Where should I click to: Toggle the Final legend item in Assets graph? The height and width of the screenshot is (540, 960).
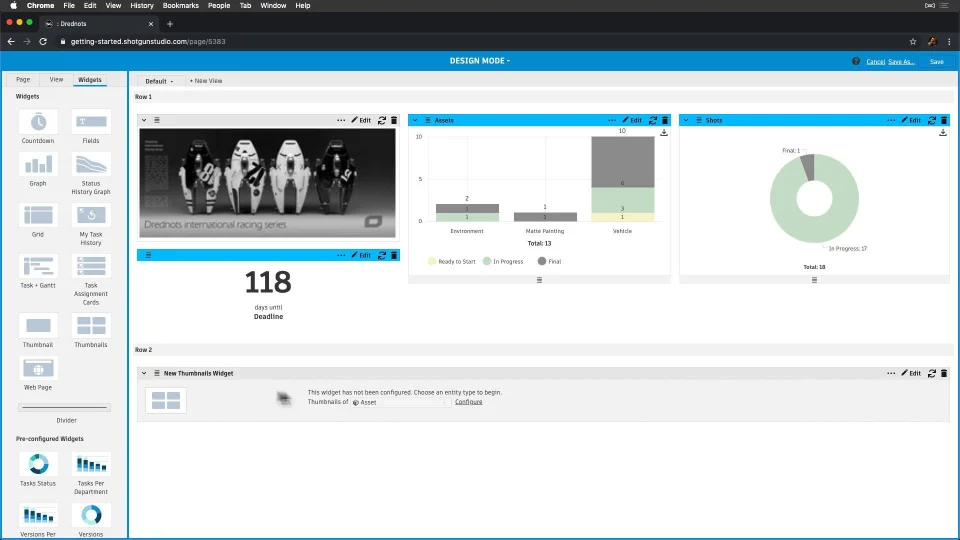click(549, 261)
